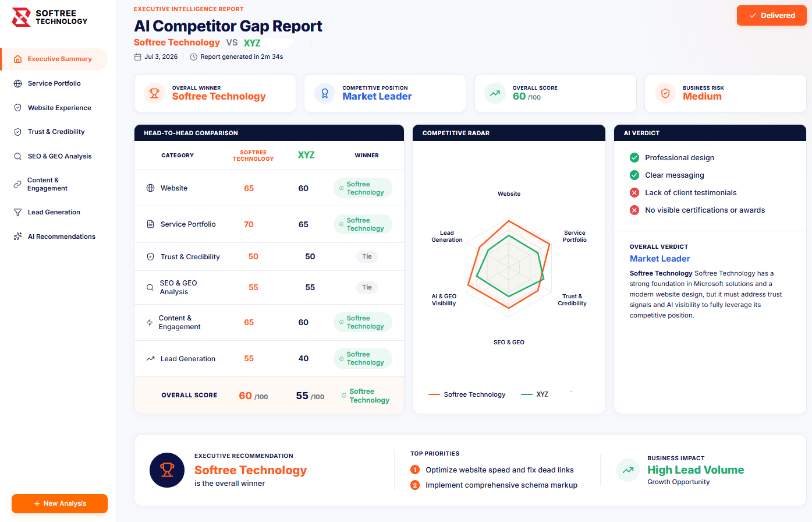Click the winner badge in Service Portfolio row
The image size is (812, 522).
(x=363, y=224)
